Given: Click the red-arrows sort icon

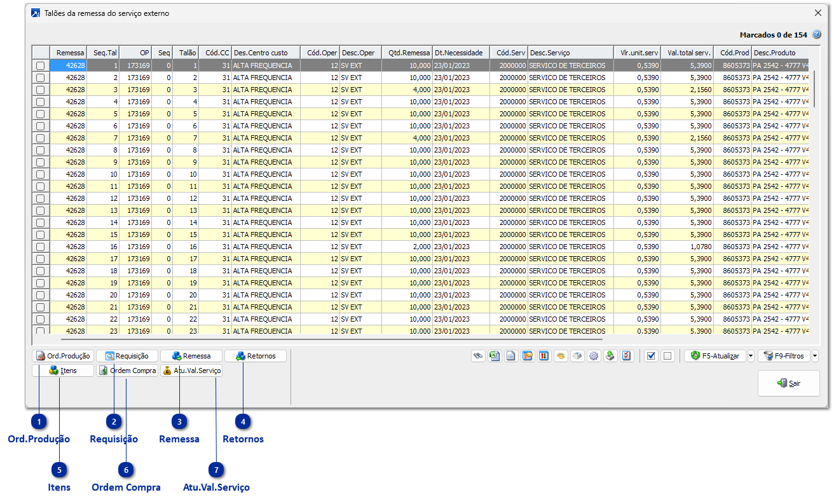Looking at the screenshot, I should click(544, 356).
